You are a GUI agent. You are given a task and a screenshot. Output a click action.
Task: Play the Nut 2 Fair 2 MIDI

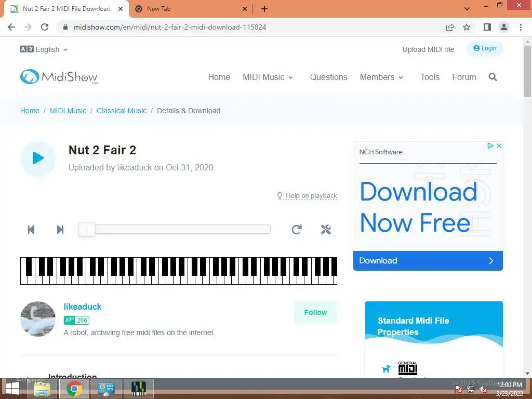[38, 158]
